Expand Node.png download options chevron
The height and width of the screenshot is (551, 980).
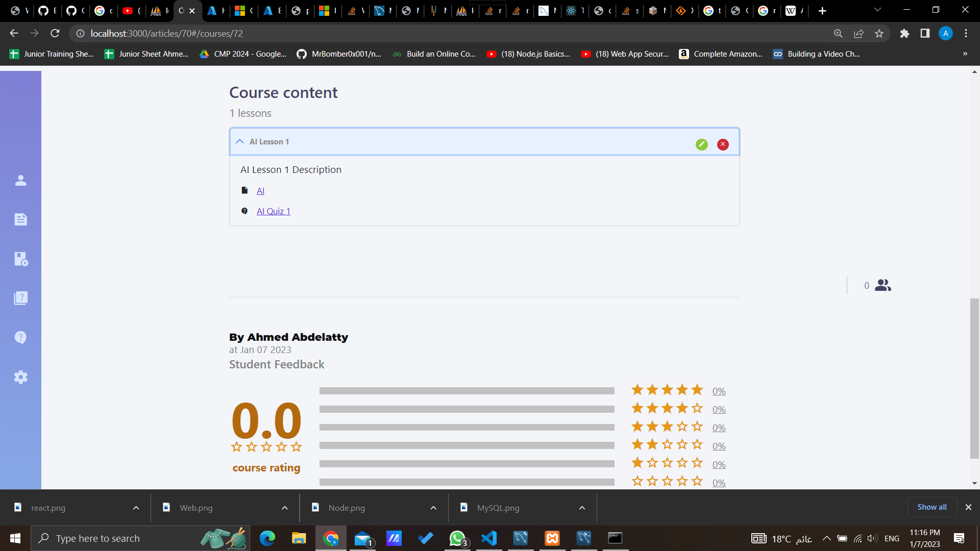pos(433,508)
